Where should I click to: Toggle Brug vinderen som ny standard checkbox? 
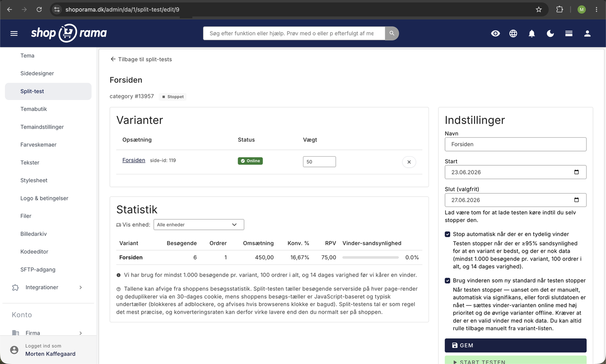[x=448, y=280]
